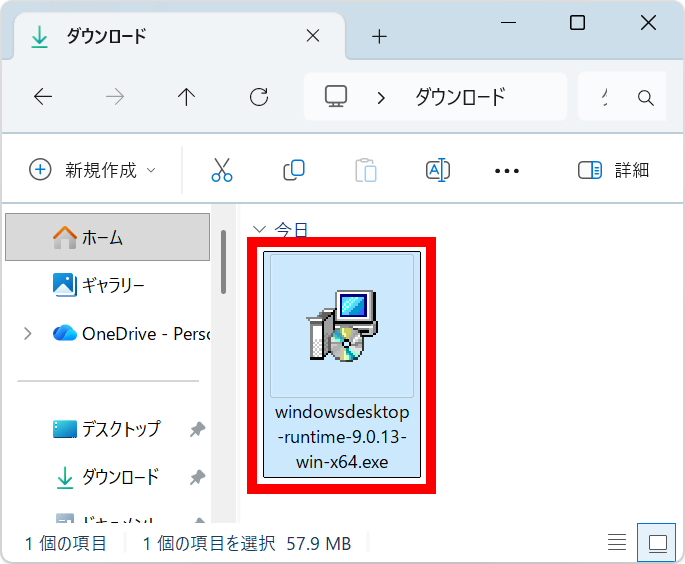Switch to details list view

click(618, 543)
